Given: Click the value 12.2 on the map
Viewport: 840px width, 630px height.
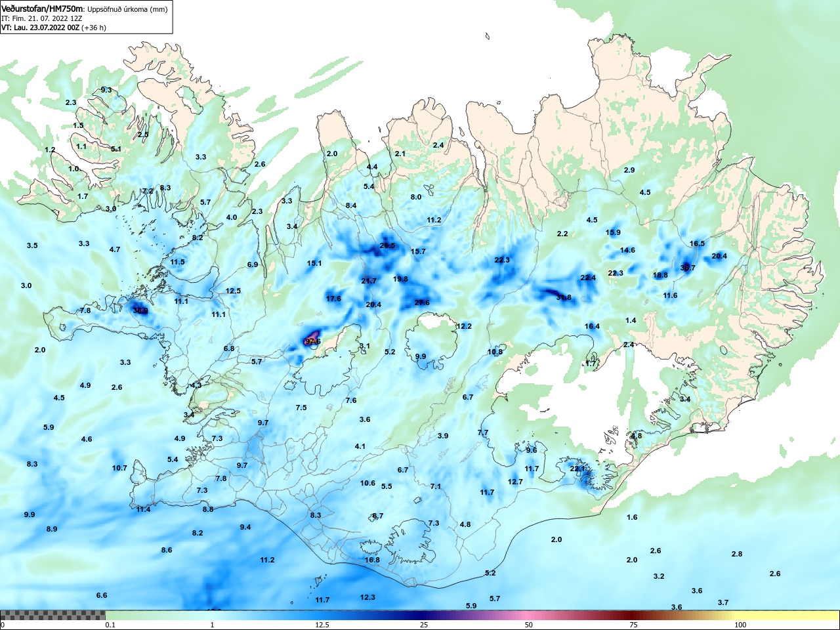Looking at the screenshot, I should pos(464,326).
